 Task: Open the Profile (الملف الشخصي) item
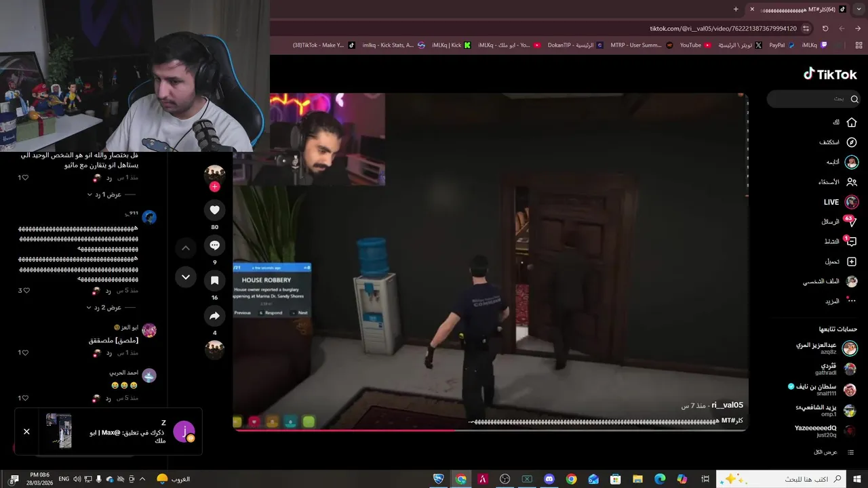coord(830,281)
